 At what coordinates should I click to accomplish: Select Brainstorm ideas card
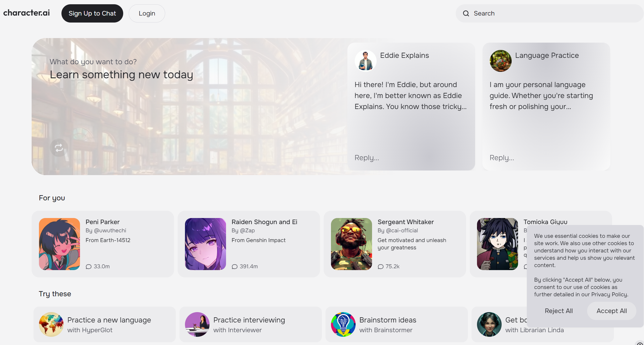coord(397,324)
